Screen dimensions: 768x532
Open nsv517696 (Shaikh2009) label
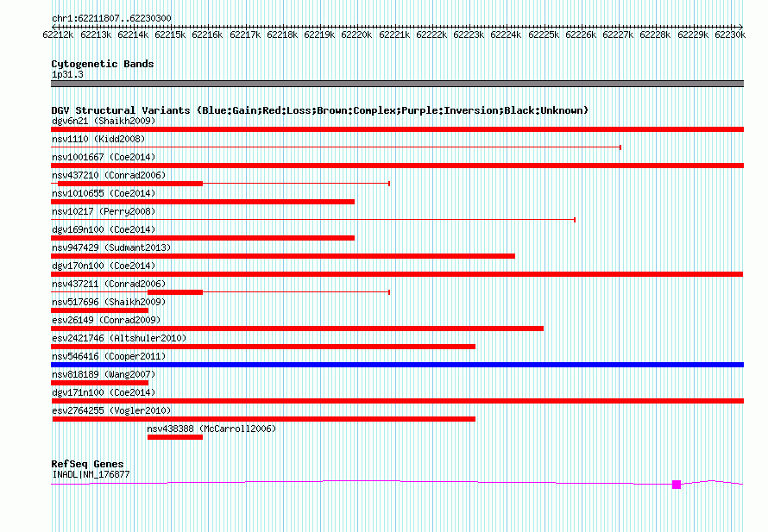[109, 302]
